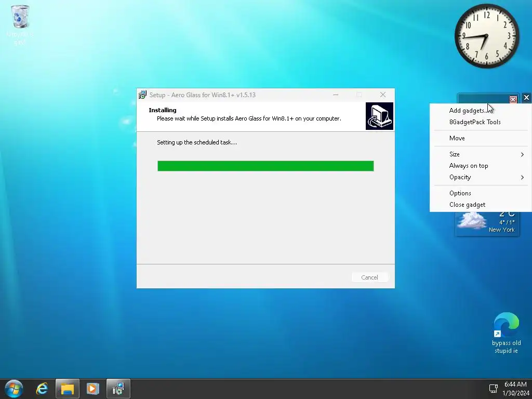Click the setup installer logo image
Image resolution: width=532 pixels, height=399 pixels.
click(x=379, y=116)
